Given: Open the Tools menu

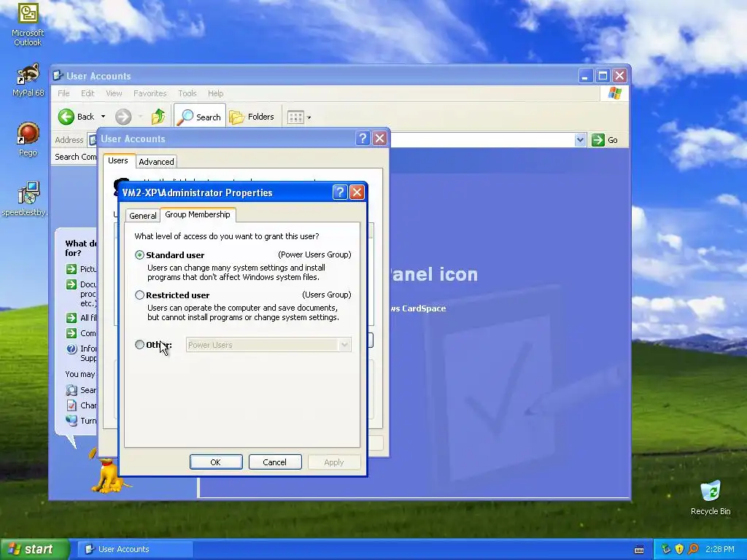Looking at the screenshot, I should point(187,93).
